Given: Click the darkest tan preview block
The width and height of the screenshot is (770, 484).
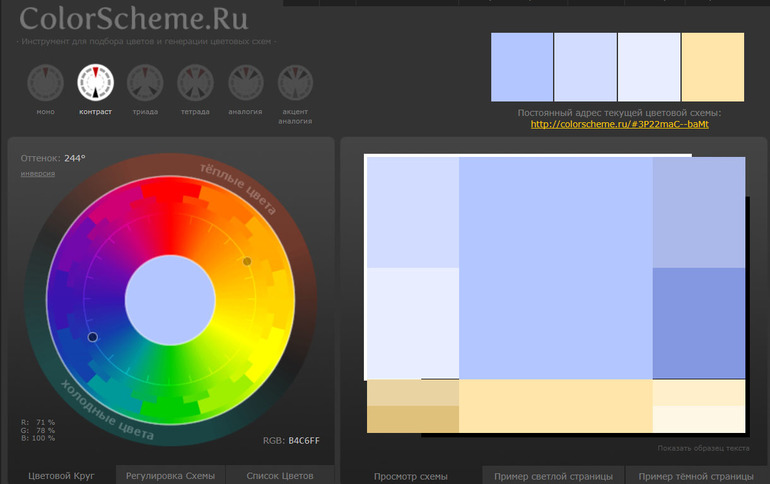Looking at the screenshot, I should 413,419.
